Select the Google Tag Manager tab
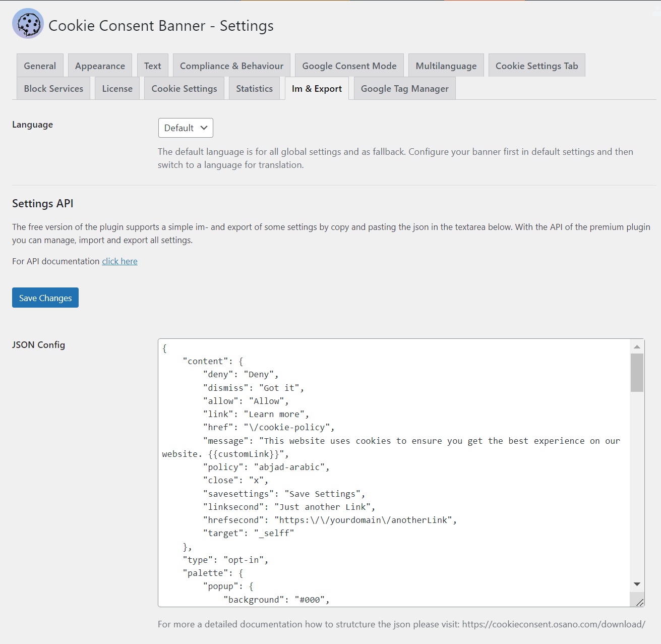 404,88
